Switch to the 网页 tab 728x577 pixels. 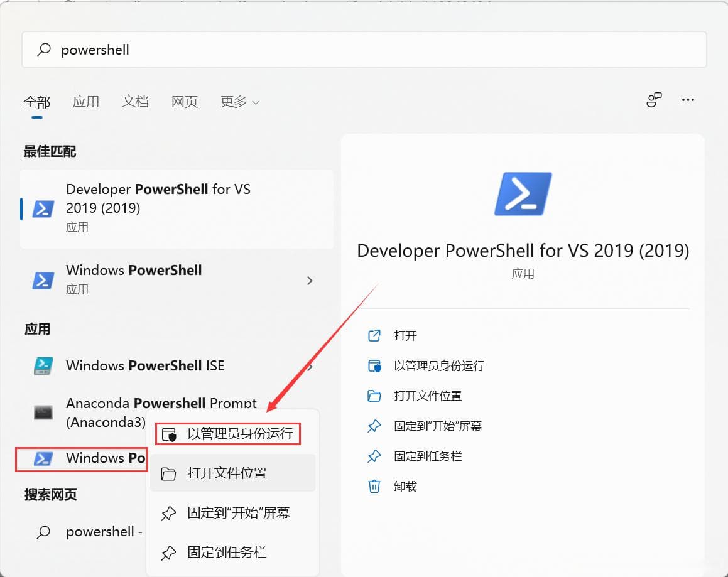185,102
